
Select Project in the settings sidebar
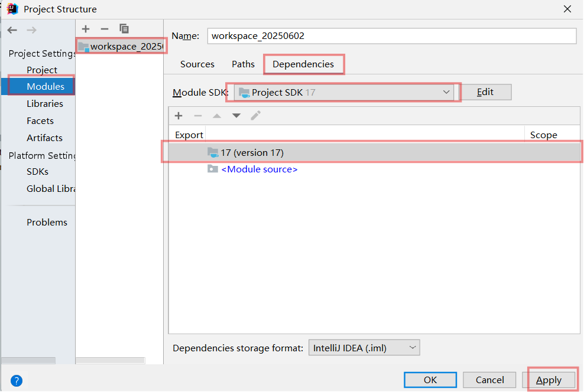tap(42, 70)
